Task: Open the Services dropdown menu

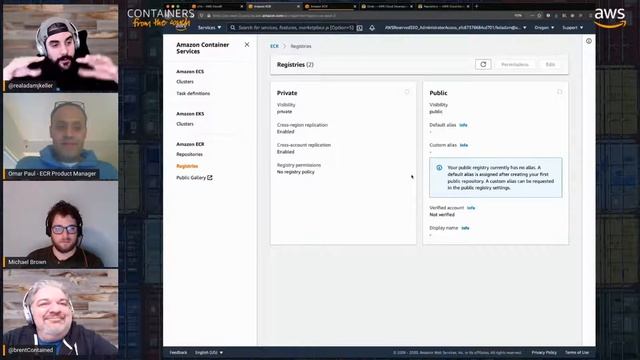Action: click(x=209, y=28)
